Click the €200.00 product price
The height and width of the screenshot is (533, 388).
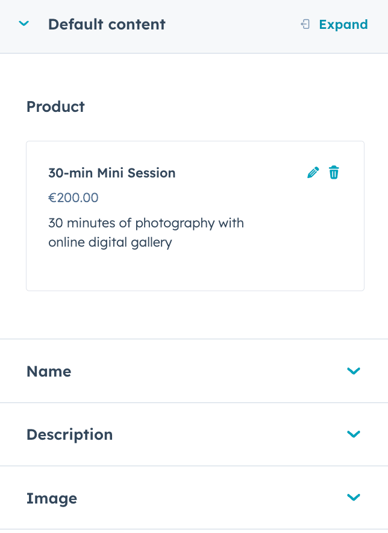click(73, 197)
